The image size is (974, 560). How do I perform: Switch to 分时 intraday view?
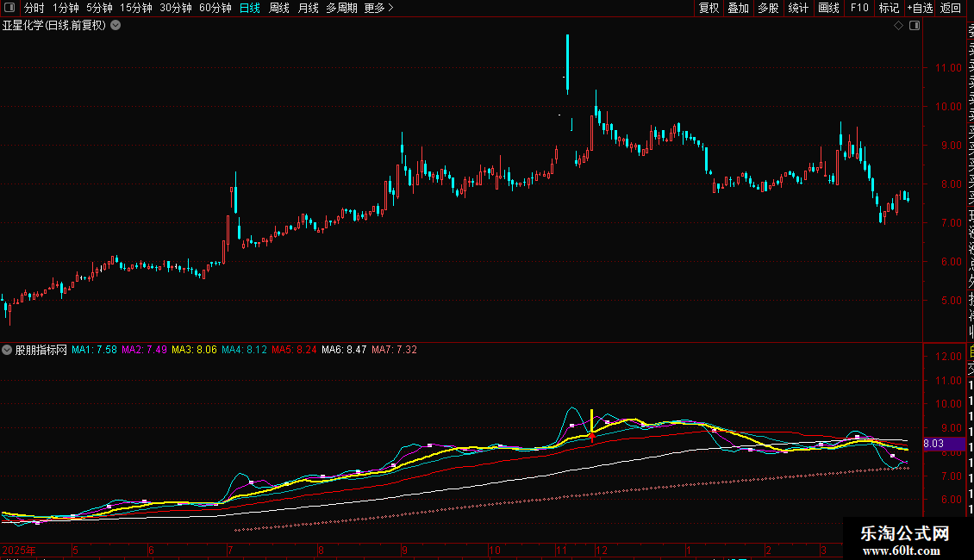34,8
